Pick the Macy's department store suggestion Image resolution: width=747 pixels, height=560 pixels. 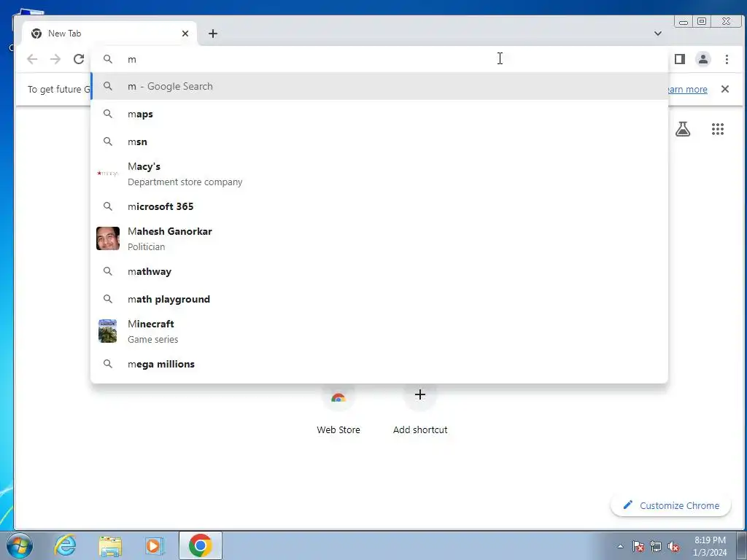[x=379, y=174]
